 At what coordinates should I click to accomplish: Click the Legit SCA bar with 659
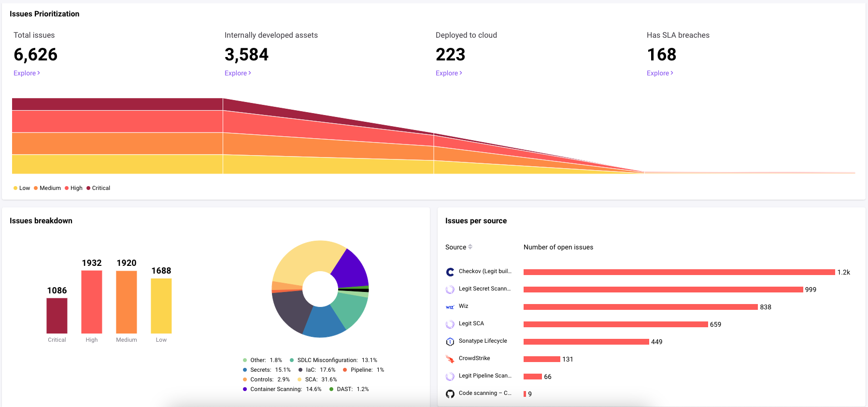tap(616, 324)
